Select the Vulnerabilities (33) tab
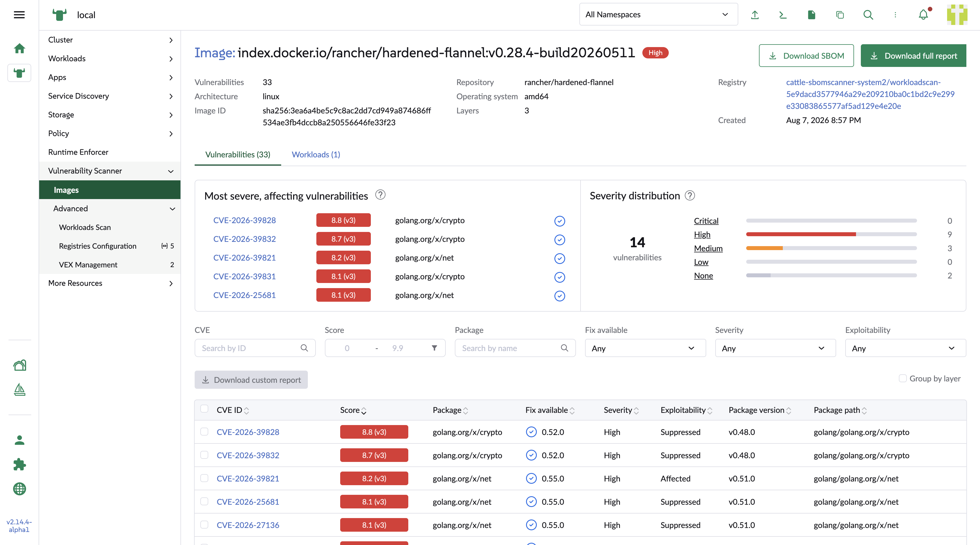The width and height of the screenshot is (980, 545). click(x=238, y=155)
